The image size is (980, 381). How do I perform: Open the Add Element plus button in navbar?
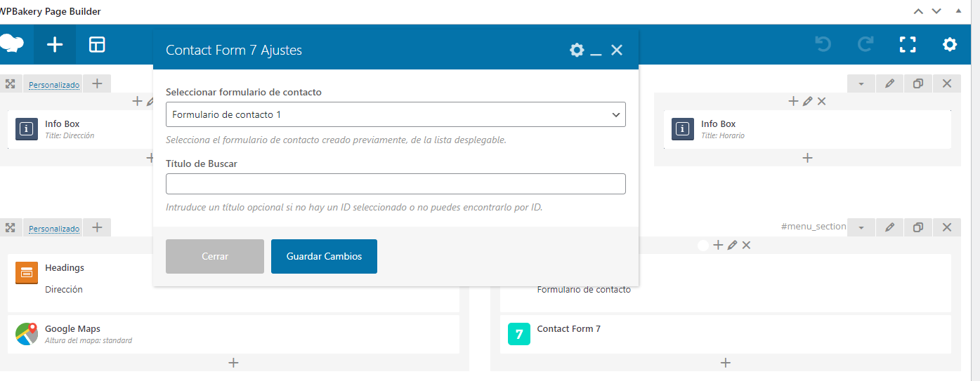coord(55,45)
